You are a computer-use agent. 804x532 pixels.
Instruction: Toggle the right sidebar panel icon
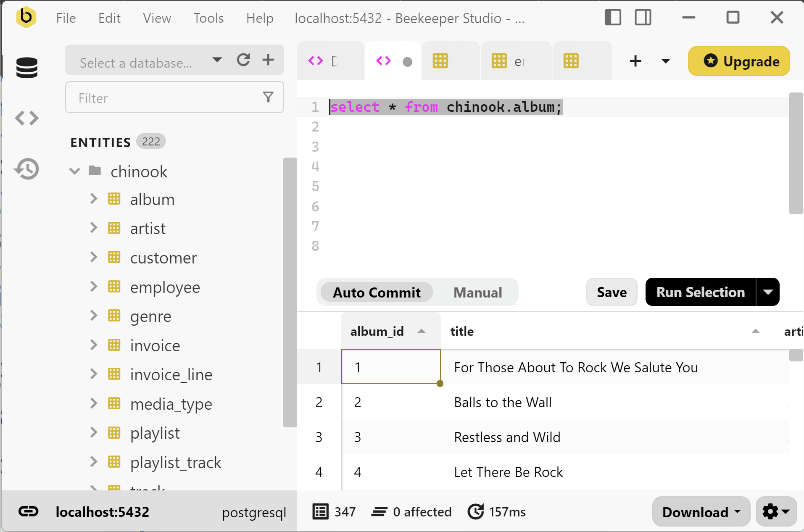(643, 18)
